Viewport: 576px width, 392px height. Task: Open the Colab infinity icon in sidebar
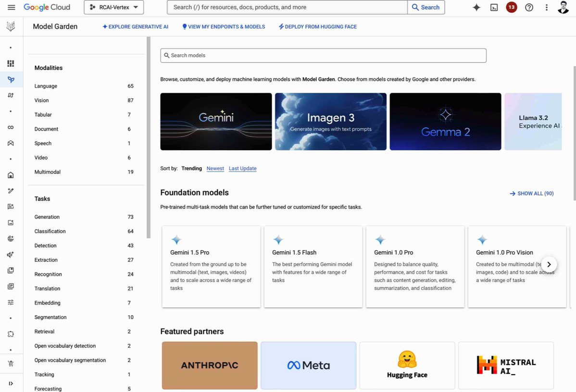pos(11,127)
